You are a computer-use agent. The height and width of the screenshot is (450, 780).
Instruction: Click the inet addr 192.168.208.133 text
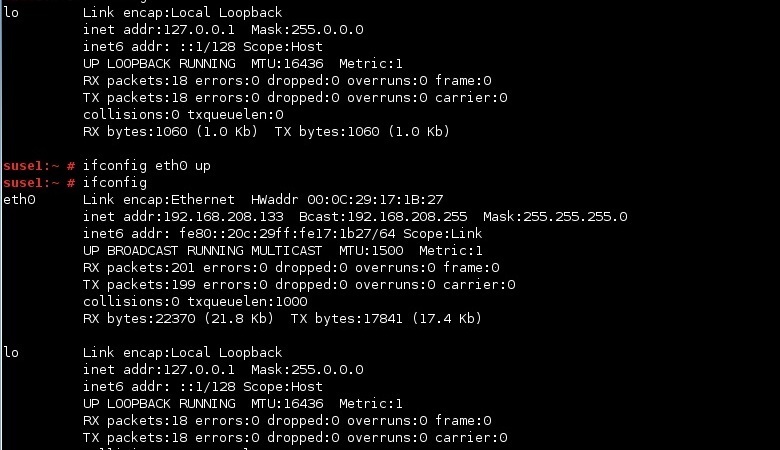click(183, 217)
